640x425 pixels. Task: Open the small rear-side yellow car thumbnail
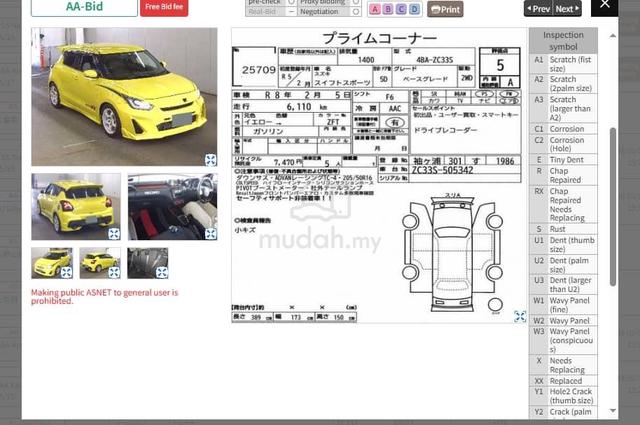[x=100, y=263]
